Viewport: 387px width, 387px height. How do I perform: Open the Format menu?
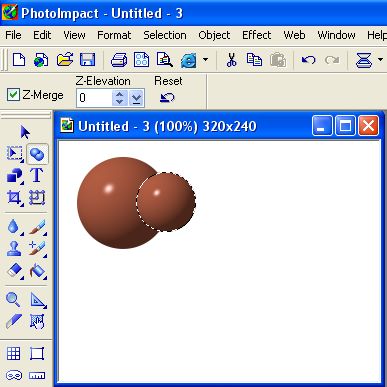(114, 35)
